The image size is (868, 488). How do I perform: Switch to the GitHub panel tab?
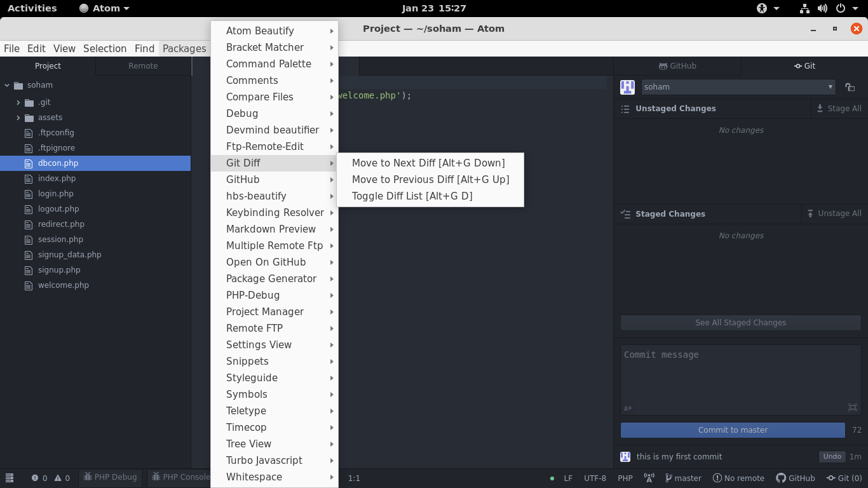pyautogui.click(x=677, y=66)
